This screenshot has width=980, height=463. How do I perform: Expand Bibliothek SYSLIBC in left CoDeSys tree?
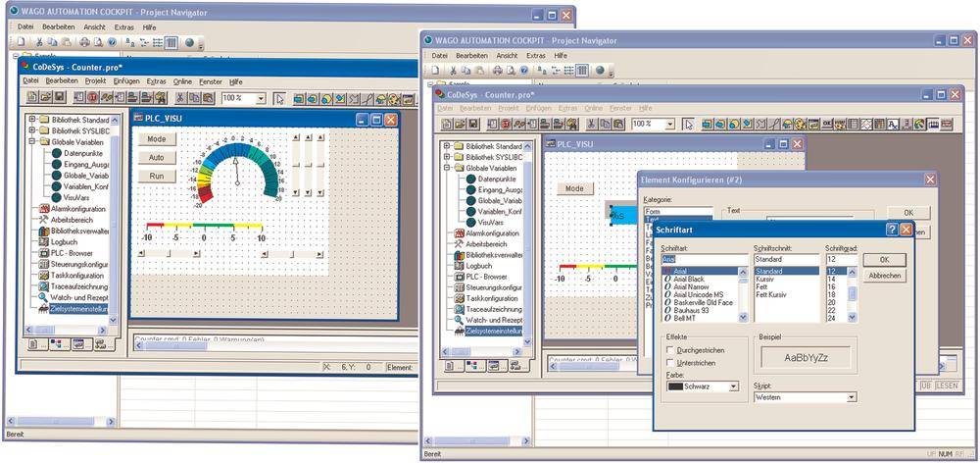coord(32,130)
